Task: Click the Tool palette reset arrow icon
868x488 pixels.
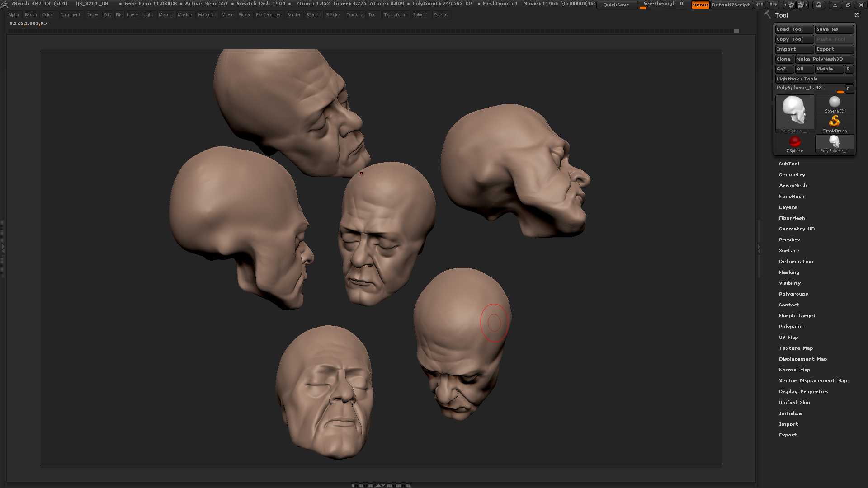Action: click(x=857, y=15)
